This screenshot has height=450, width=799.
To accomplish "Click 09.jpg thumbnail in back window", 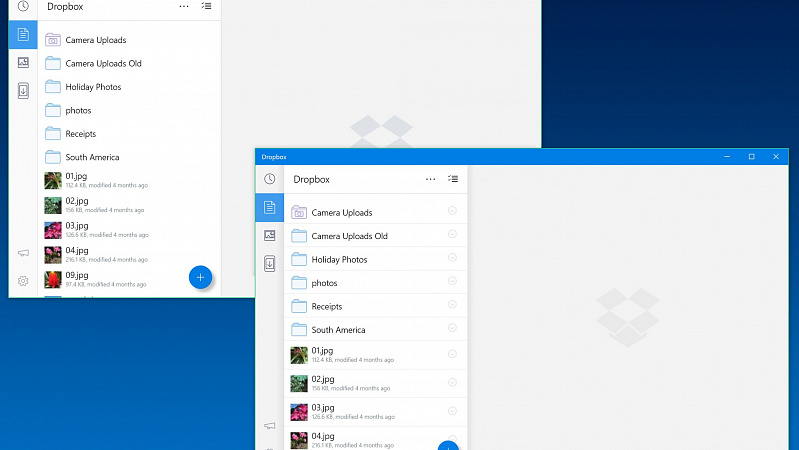I will pyautogui.click(x=53, y=279).
